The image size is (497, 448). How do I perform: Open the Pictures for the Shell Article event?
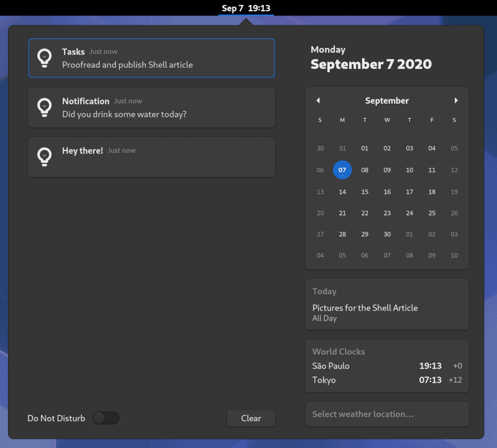(365, 312)
